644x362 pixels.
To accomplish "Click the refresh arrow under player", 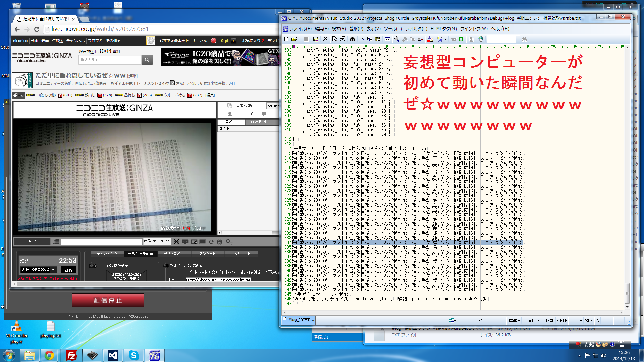I will 211,242.
